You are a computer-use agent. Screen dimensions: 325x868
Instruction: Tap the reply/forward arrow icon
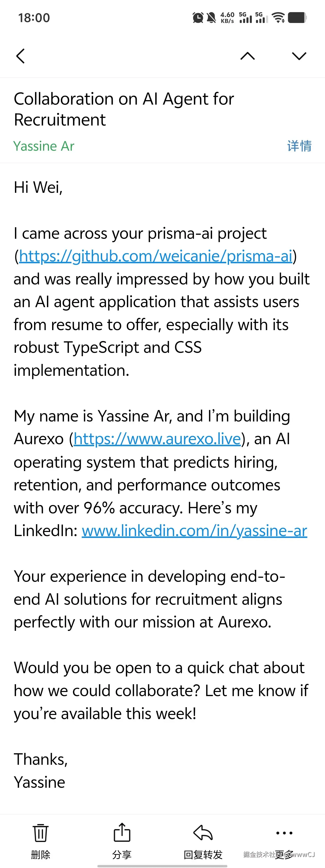point(203,833)
